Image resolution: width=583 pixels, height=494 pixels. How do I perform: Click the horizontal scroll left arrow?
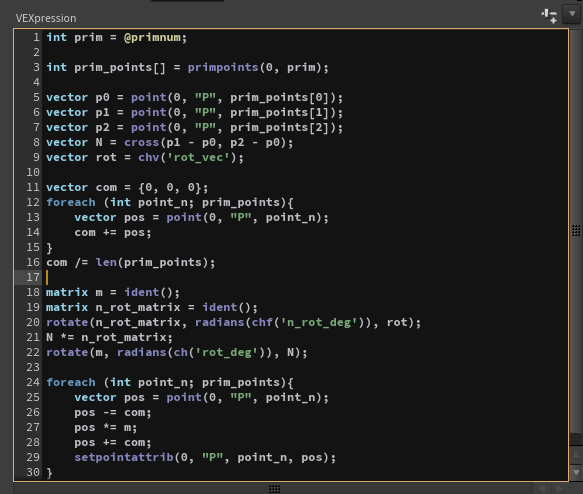(542, 488)
